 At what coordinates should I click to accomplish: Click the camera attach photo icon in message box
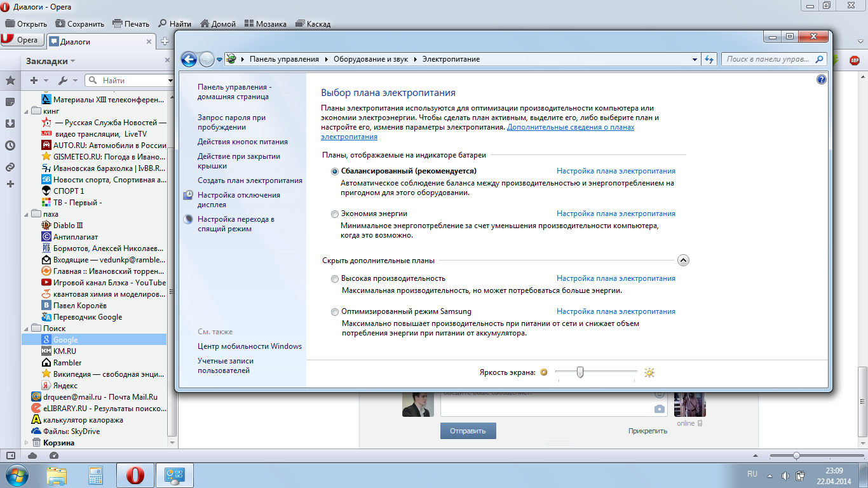click(x=660, y=409)
